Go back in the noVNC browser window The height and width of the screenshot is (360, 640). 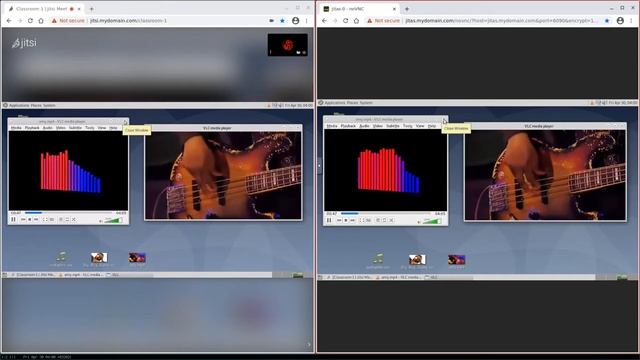click(324, 20)
